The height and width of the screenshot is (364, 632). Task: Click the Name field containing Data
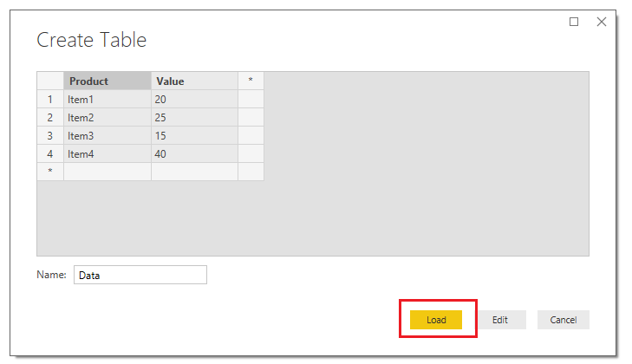pos(140,275)
